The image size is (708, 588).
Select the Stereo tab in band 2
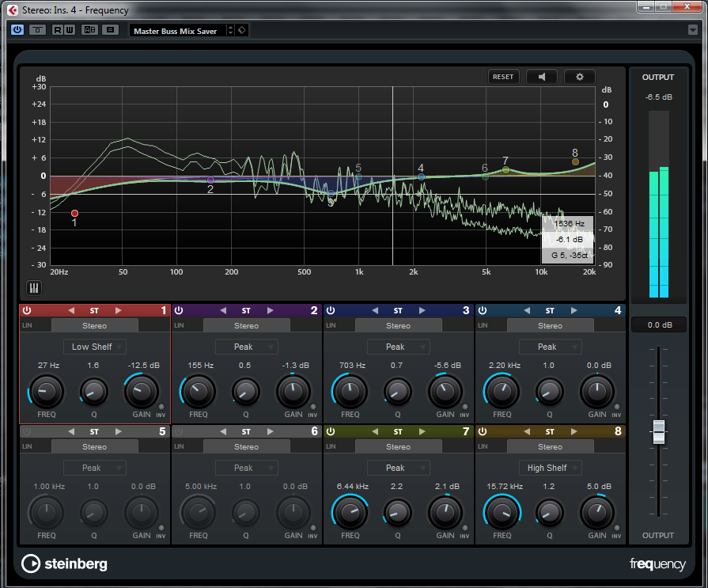click(247, 325)
